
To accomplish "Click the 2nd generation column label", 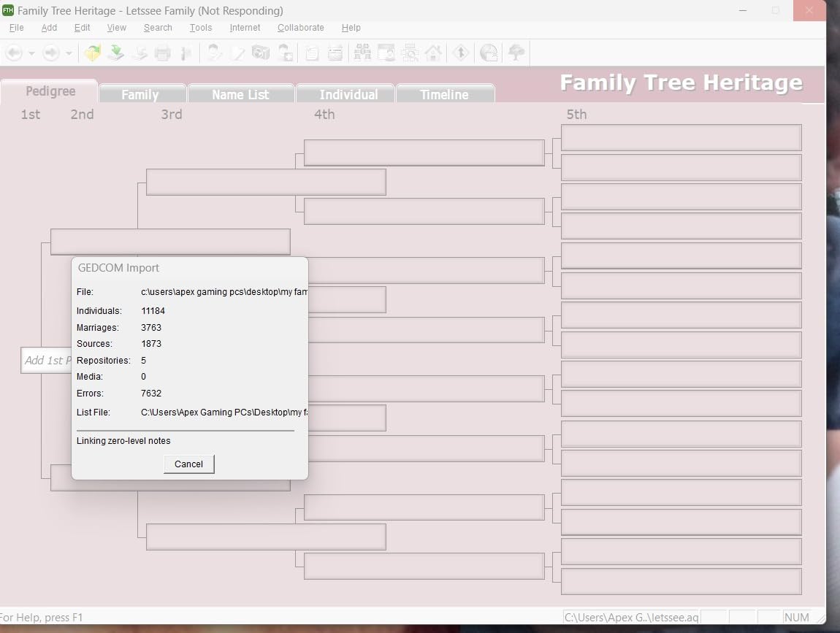I will pyautogui.click(x=82, y=115).
